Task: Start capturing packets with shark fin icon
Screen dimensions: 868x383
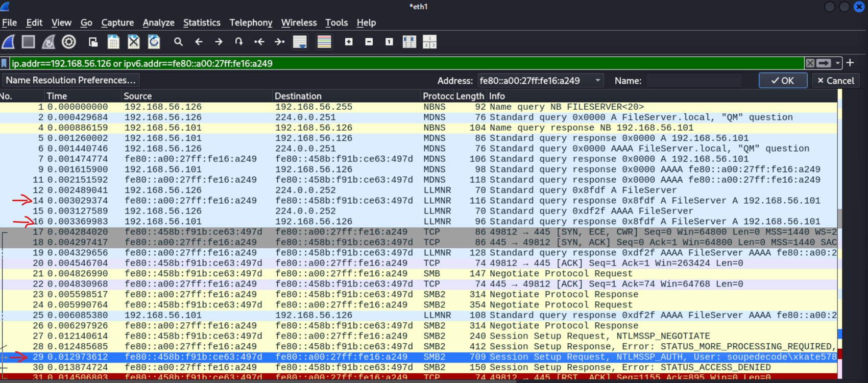Action: [8, 42]
